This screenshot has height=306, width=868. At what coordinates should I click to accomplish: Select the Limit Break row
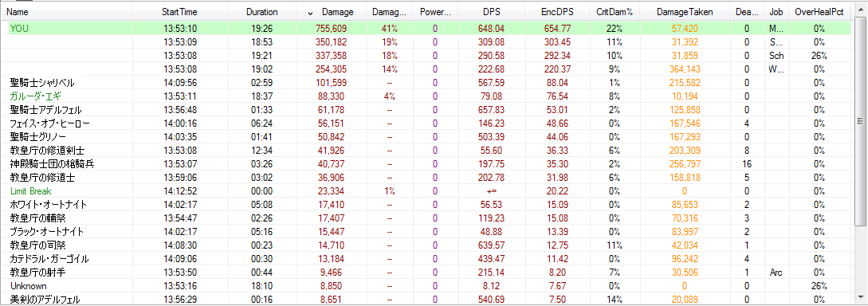pos(426,191)
